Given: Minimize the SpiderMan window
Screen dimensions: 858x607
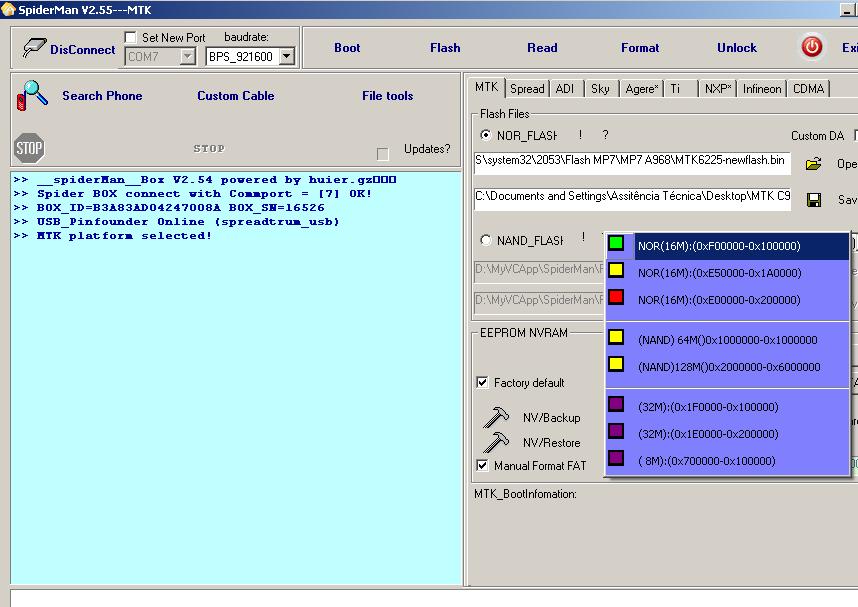Looking at the screenshot, I should 847,9.
